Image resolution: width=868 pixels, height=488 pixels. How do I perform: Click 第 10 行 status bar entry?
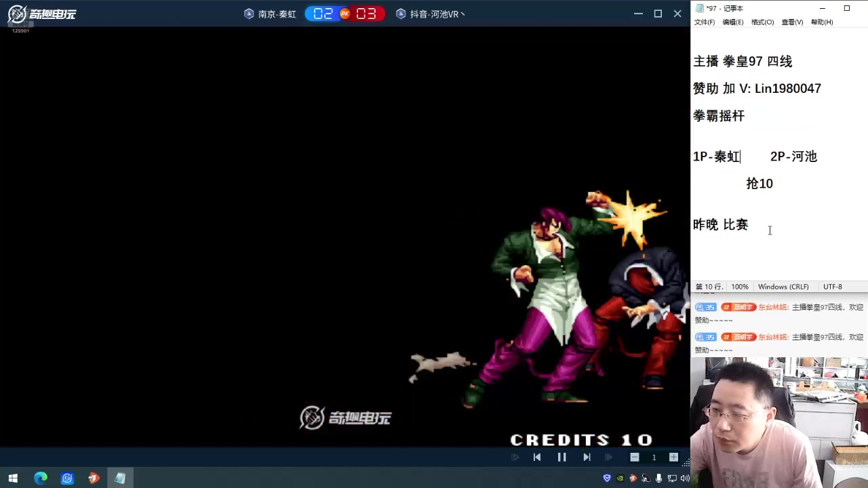coord(709,287)
